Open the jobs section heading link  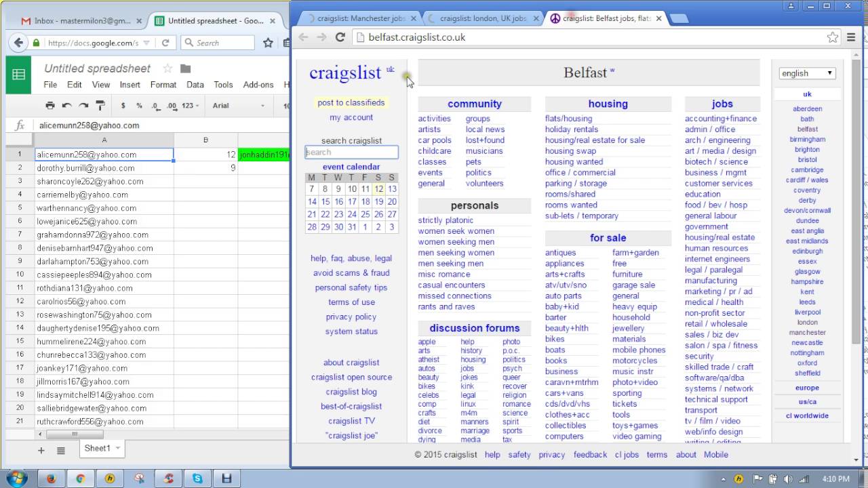point(722,104)
